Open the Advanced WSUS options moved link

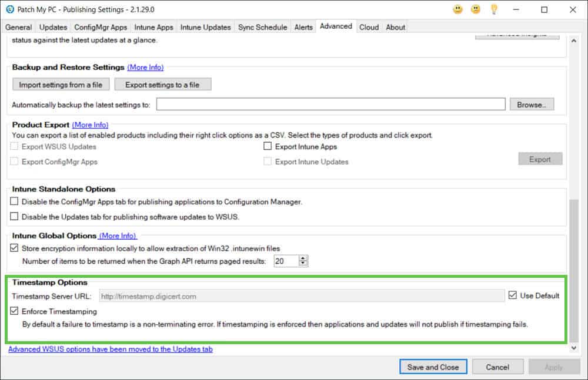click(x=111, y=349)
